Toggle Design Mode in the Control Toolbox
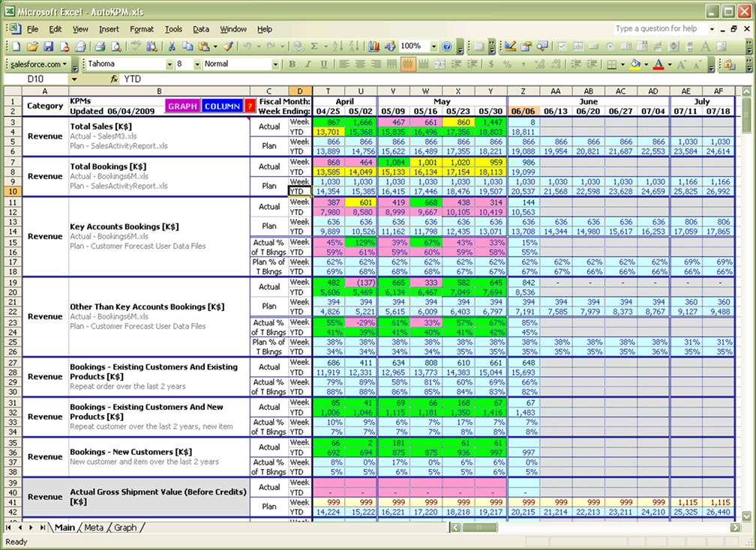Screen dimensions: 756x550 (x=510, y=46)
